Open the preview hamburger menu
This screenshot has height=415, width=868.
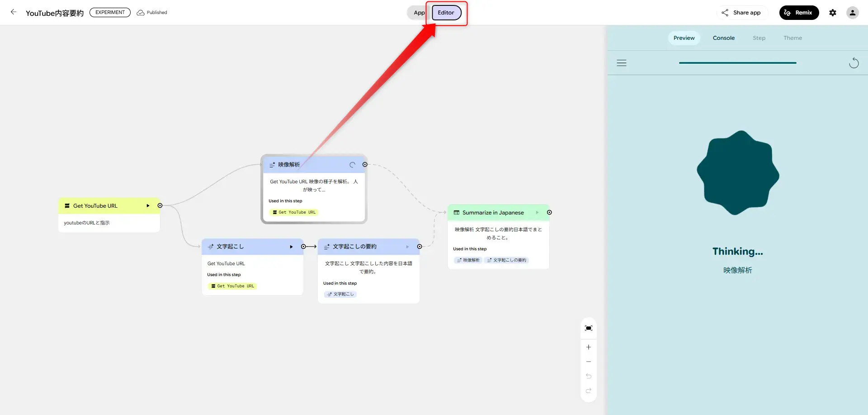click(622, 63)
